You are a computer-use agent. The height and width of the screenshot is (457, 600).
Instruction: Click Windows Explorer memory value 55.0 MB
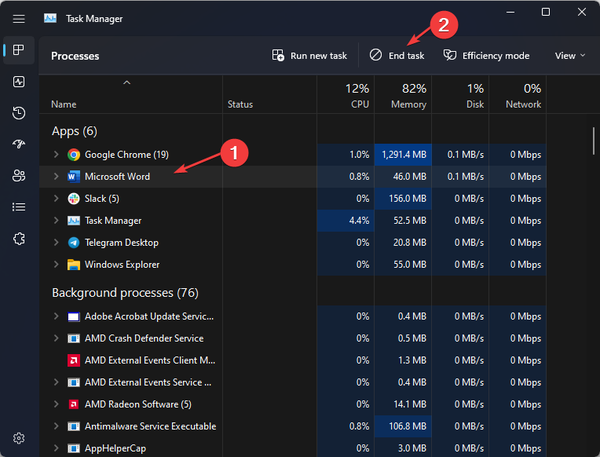coord(410,264)
